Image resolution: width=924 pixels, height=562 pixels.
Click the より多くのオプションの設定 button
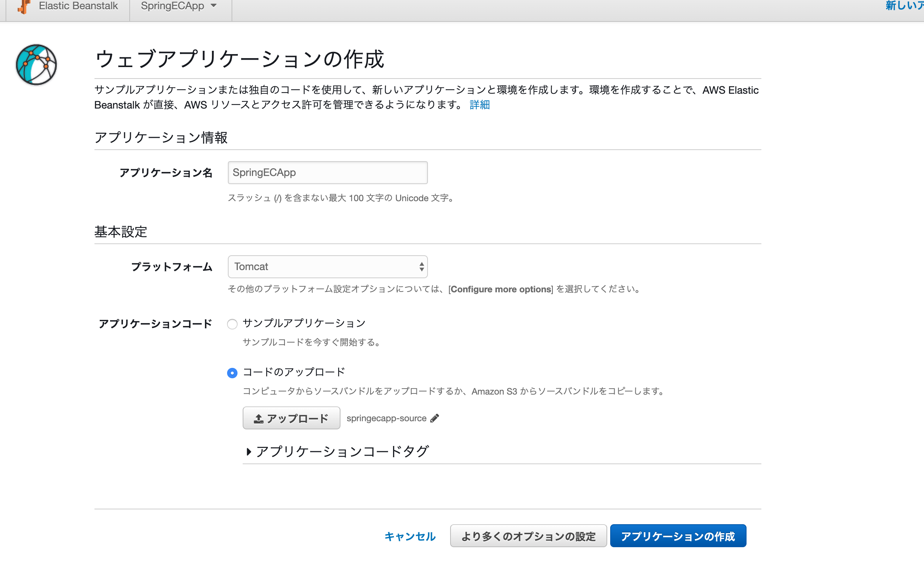[x=527, y=536]
